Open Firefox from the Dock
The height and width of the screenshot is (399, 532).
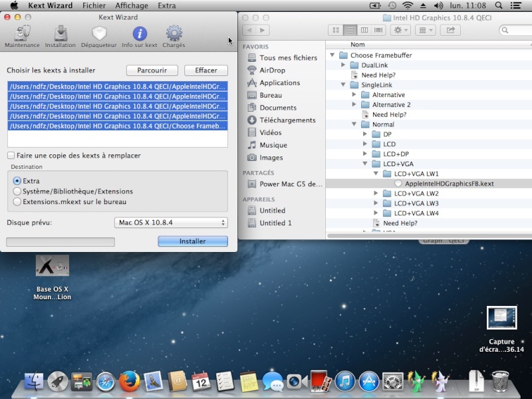click(x=129, y=381)
